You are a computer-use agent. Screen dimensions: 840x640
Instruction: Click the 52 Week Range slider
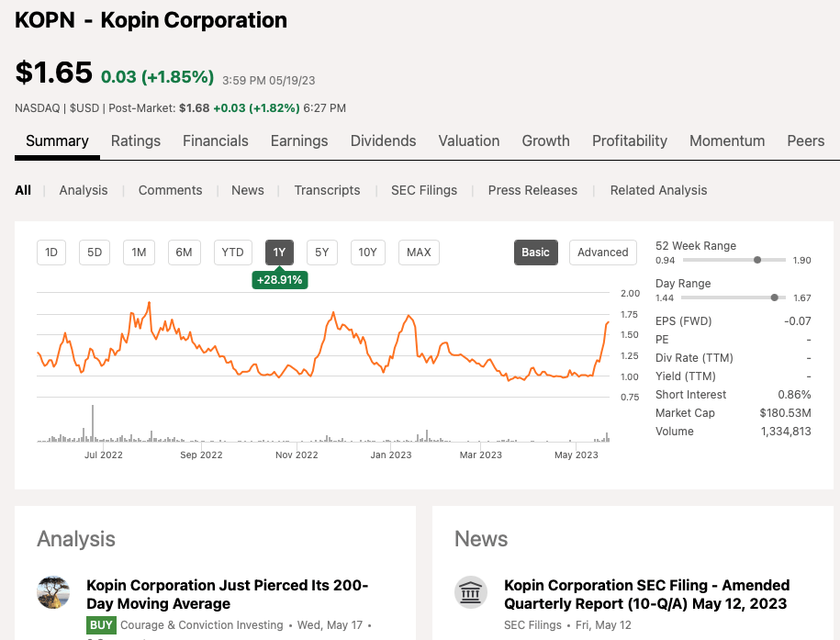point(721,260)
